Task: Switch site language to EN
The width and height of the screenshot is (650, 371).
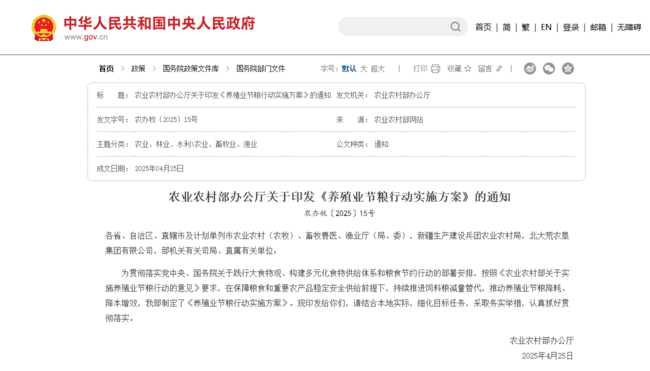Action: (x=546, y=27)
